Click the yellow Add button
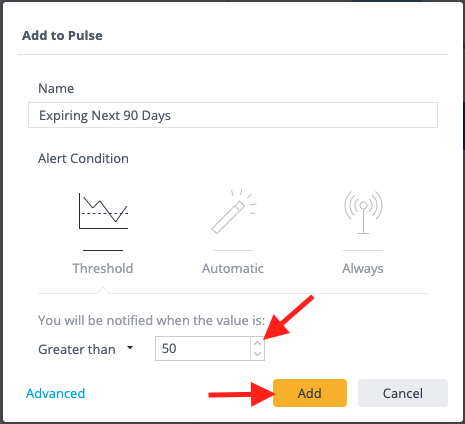This screenshot has height=424, width=465. pyautogui.click(x=310, y=393)
